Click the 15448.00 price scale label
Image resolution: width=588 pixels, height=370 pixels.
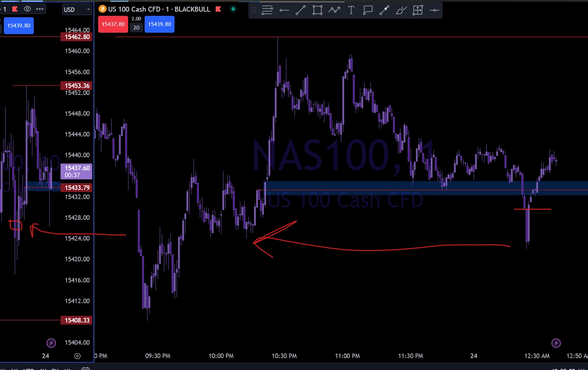(77, 114)
